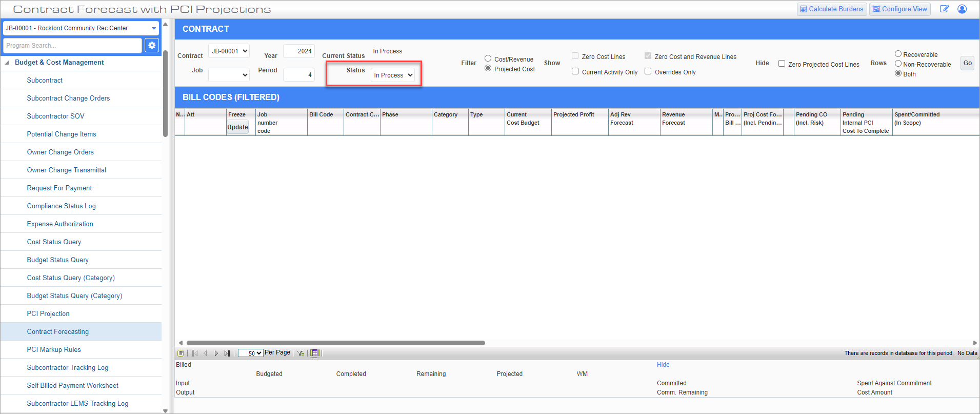Click the user profile icon
980x414 pixels.
coord(962,9)
